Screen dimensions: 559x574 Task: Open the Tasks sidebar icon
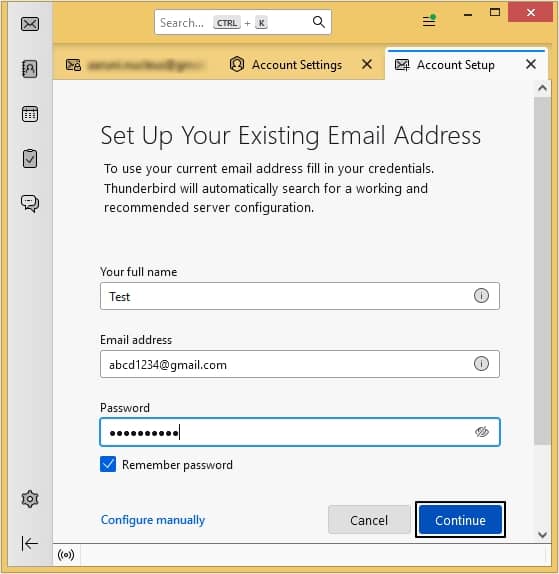[30, 159]
